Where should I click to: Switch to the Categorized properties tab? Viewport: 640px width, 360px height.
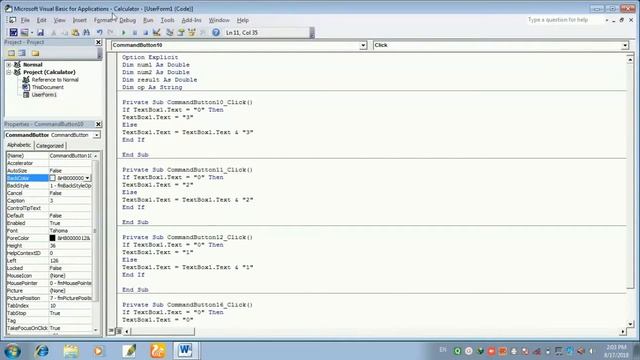pyautogui.click(x=50, y=146)
